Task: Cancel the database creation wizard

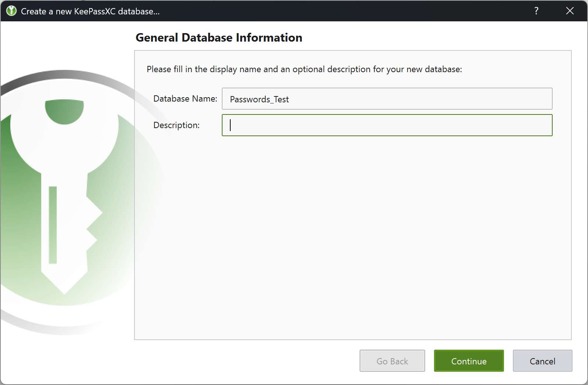Action: [542, 361]
